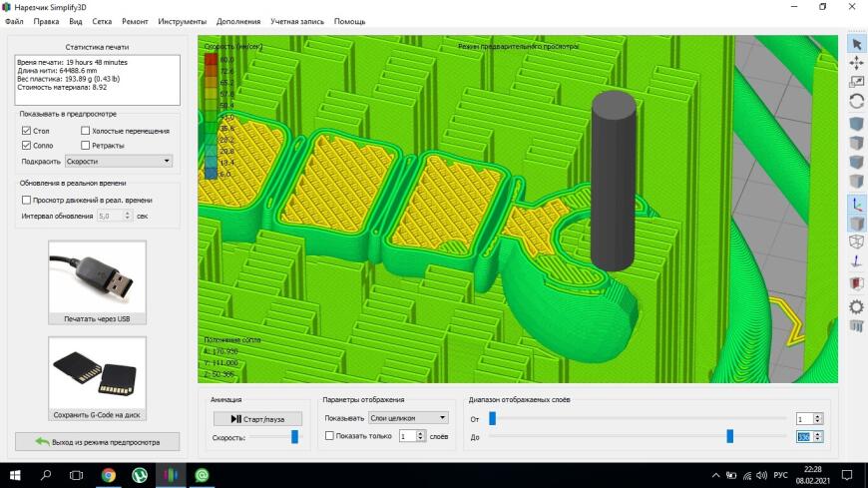The height and width of the screenshot is (488, 868).
Task: Open the Вид menu
Action: tap(75, 21)
